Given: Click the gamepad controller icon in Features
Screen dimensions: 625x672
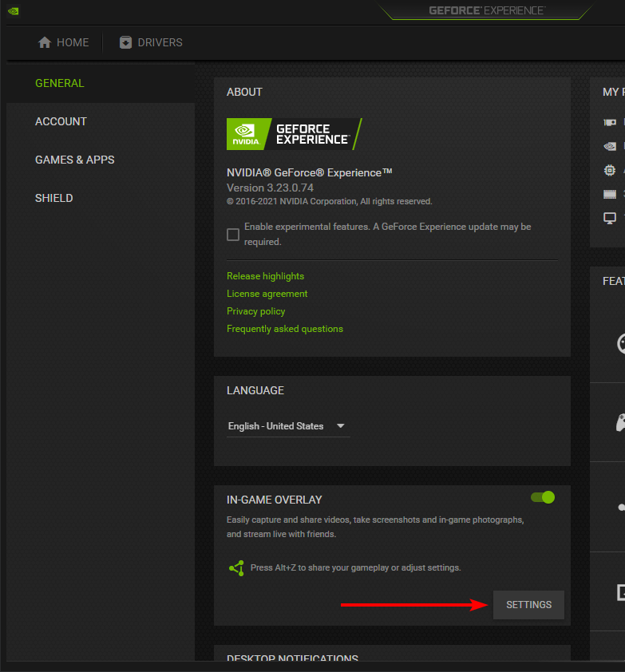Looking at the screenshot, I should (620, 423).
